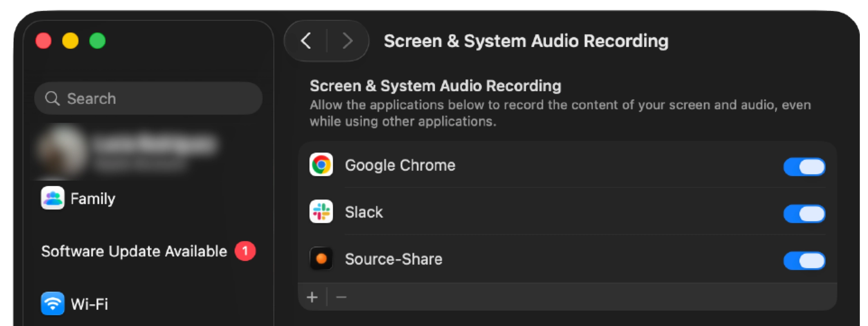Open Software Update Available item

point(134,251)
